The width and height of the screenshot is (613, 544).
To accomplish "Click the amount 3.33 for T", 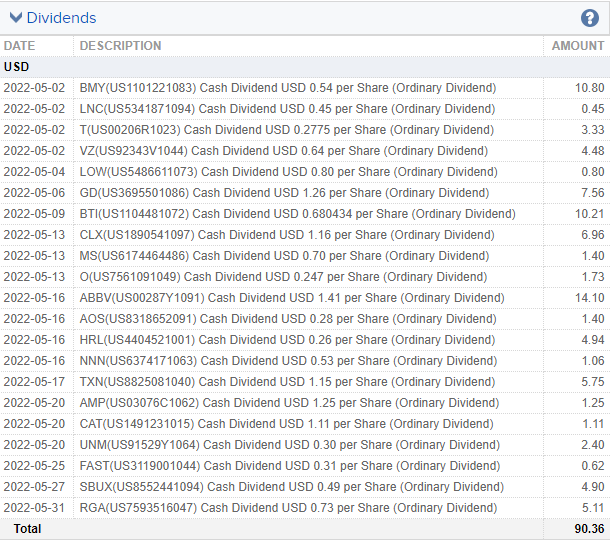I will click(x=593, y=130).
